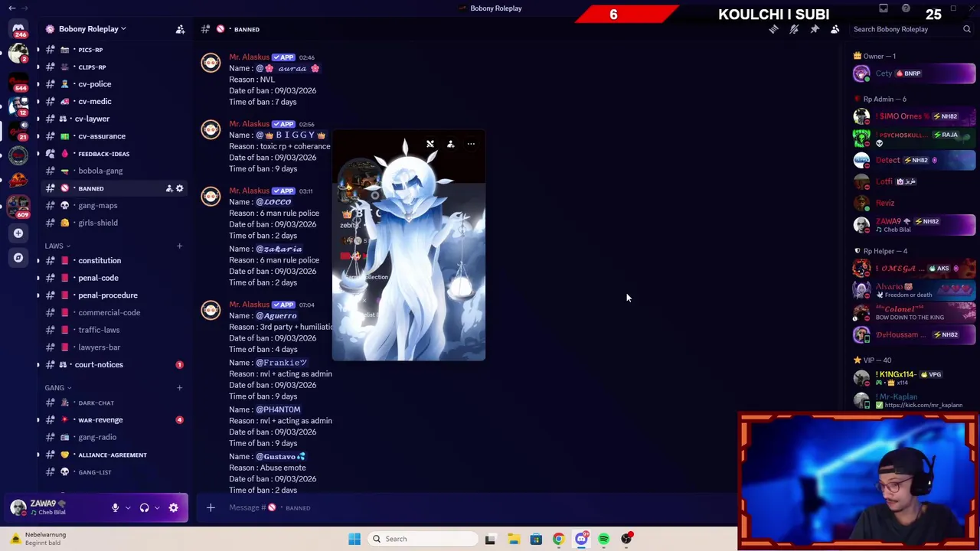Click the search magnifier icon

[x=967, y=29]
